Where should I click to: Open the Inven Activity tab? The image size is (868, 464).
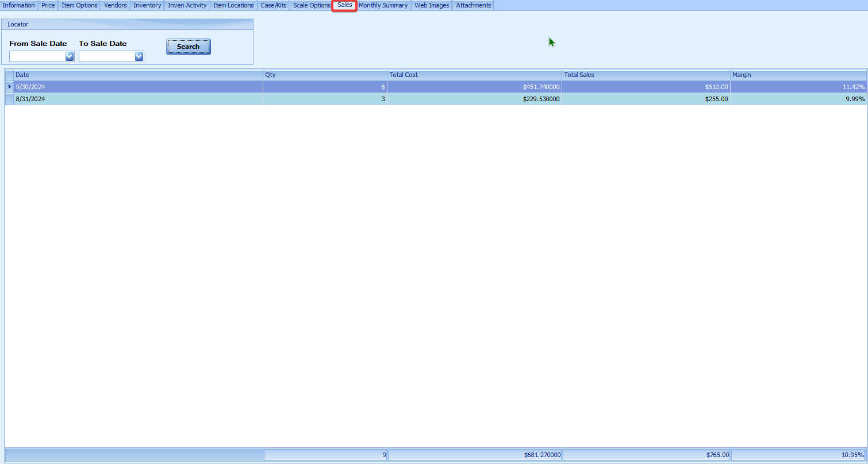[187, 5]
